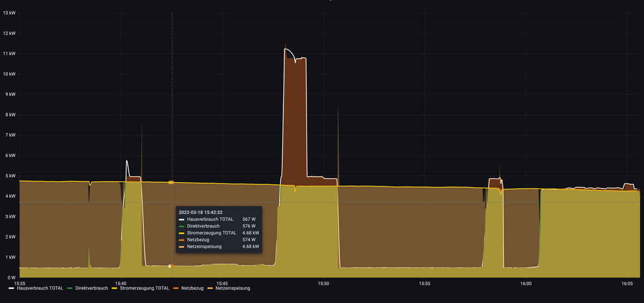Click the 13 kW y-axis label

pyautogui.click(x=10, y=13)
